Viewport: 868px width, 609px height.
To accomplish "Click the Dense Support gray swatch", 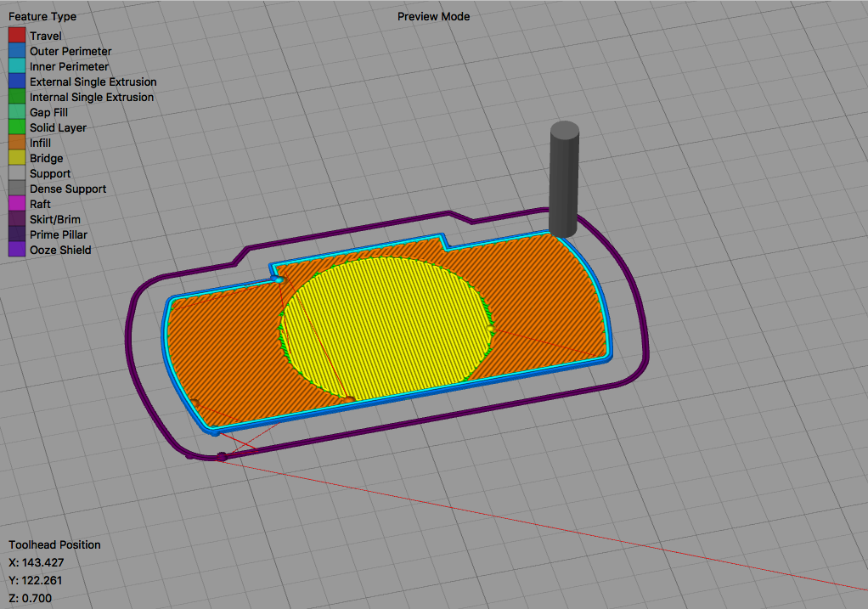I will (17, 189).
